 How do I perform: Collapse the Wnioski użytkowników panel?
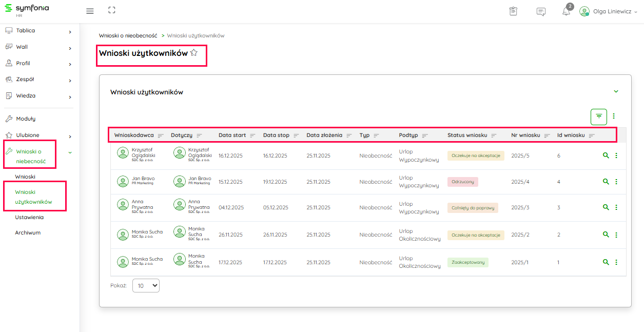click(616, 92)
